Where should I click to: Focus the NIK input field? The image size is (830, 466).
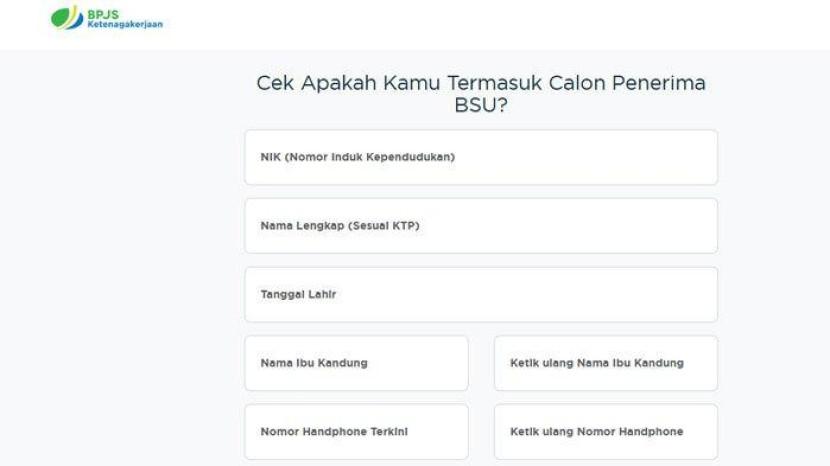coord(481,157)
